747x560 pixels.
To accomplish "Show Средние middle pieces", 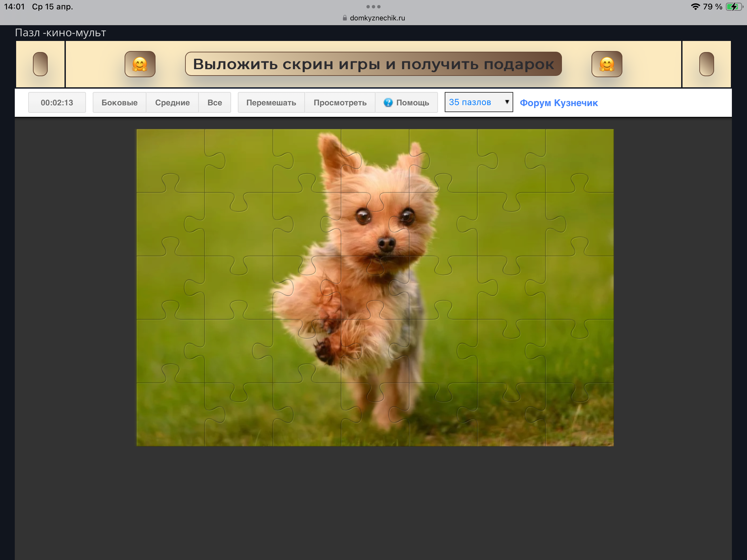I will coord(172,102).
